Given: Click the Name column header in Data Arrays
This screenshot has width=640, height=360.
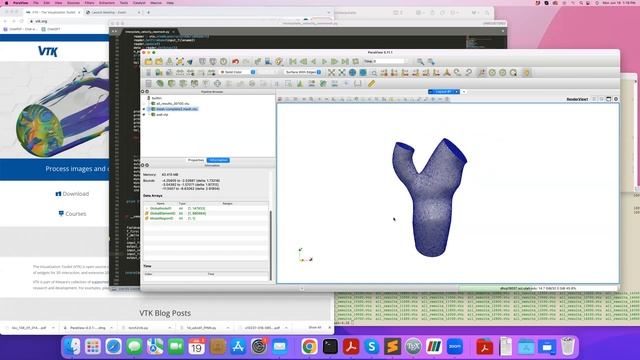Looking at the screenshot, I should click(x=160, y=203).
